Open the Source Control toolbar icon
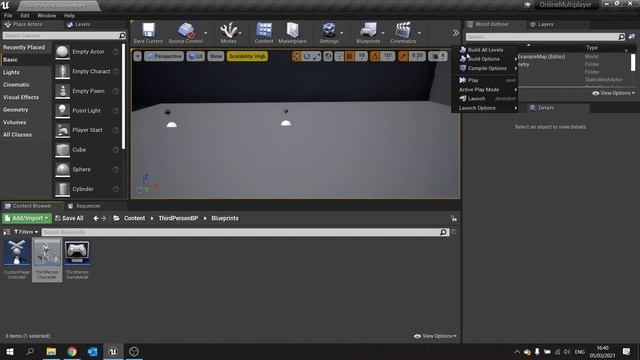Viewport: 640px width, 360px height. point(186,33)
